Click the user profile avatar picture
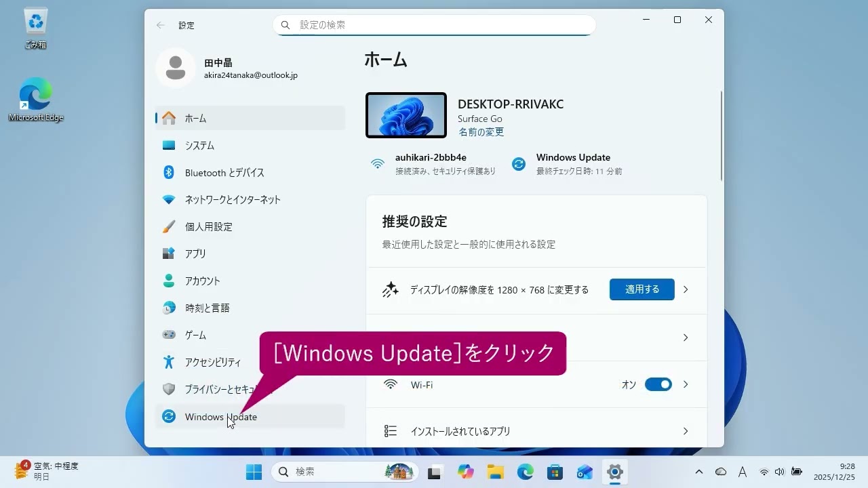 click(x=176, y=68)
